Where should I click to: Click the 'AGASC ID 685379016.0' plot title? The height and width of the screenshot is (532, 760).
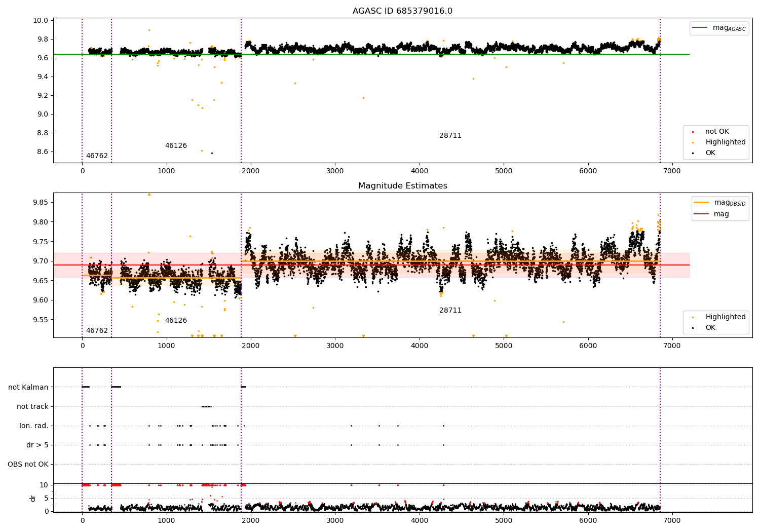click(x=402, y=11)
